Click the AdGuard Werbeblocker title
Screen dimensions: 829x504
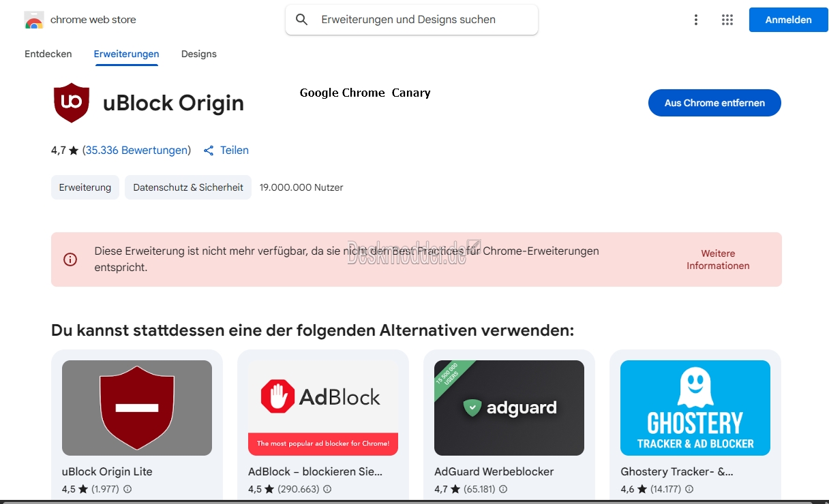(494, 471)
